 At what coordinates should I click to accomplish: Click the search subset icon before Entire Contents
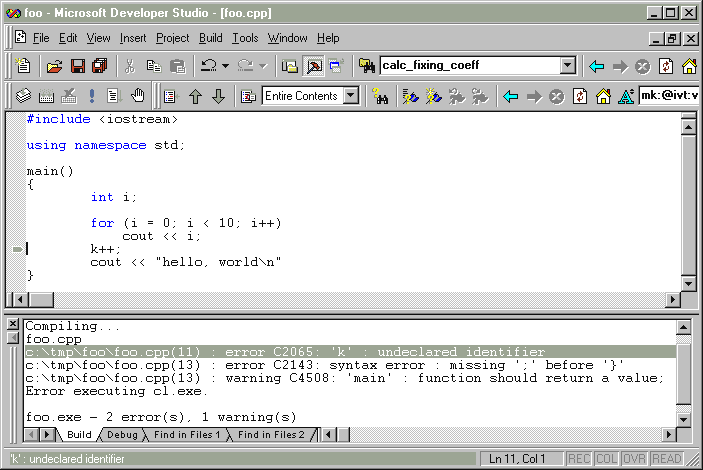[x=248, y=96]
